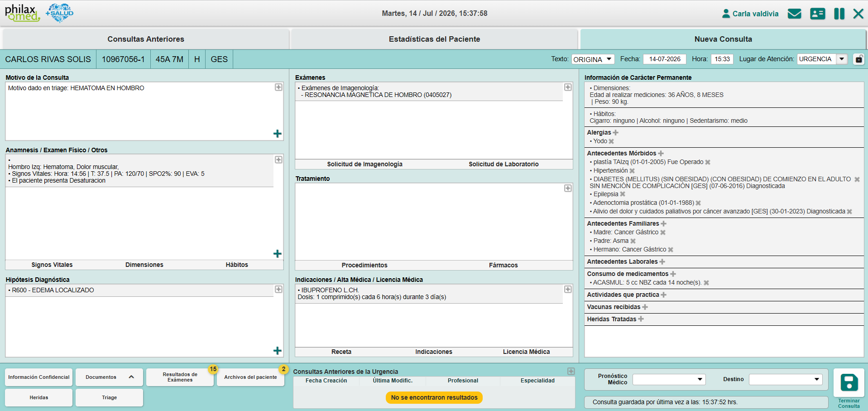
Task: Open Archivos del paciente
Action: (x=250, y=377)
